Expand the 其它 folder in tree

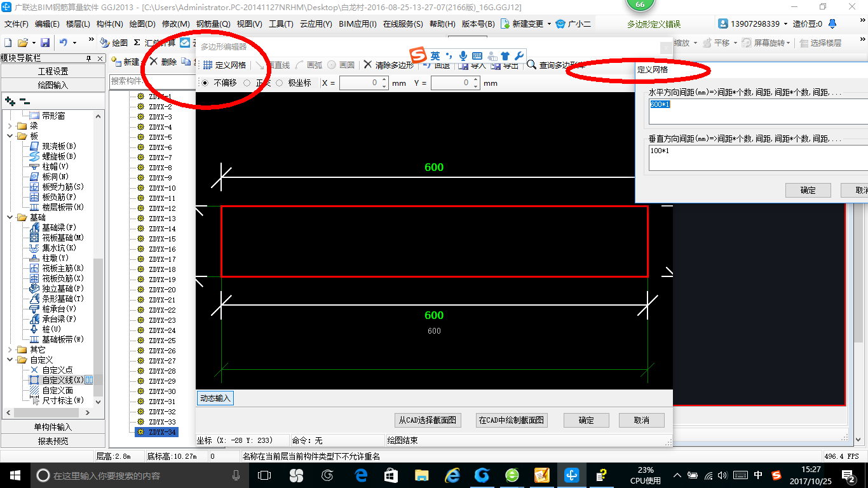(10, 349)
